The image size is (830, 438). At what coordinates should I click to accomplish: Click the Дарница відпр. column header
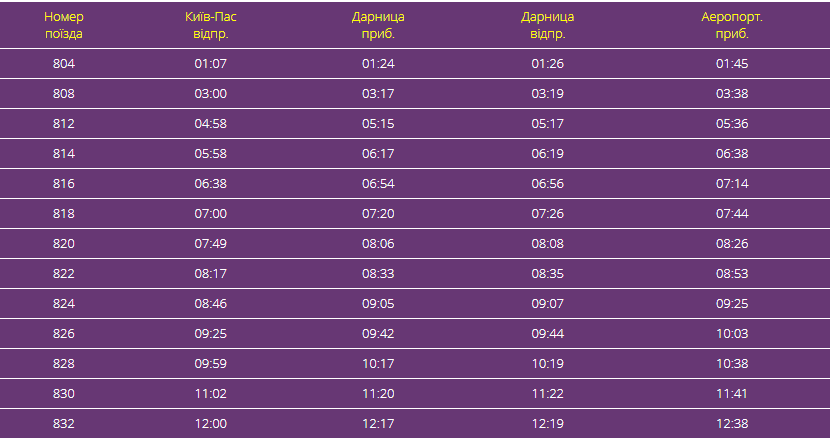(x=548, y=25)
